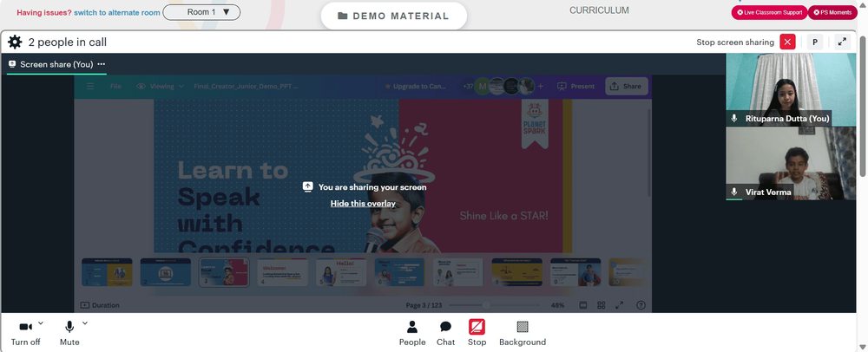
Task: Click Virat Verma microphone icon
Action: [x=734, y=192]
